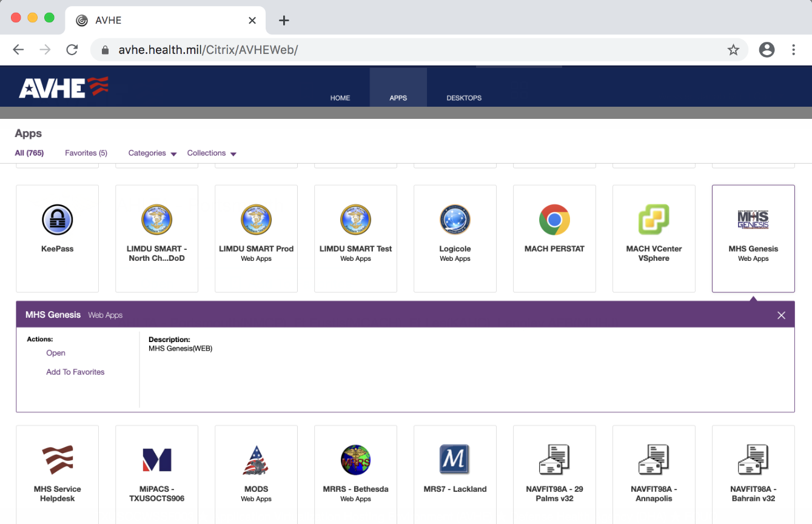Launch MACH PERSTAT Chrome icon
The image size is (812, 524).
(x=555, y=220)
